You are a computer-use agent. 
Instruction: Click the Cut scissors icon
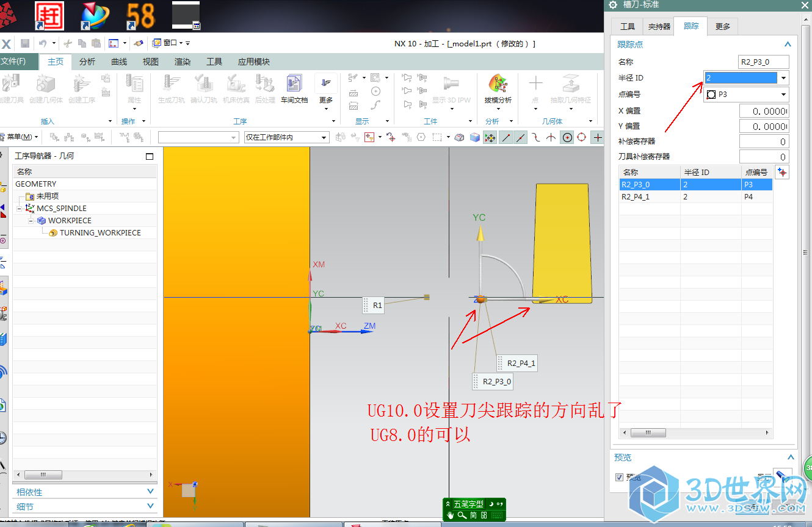point(68,43)
